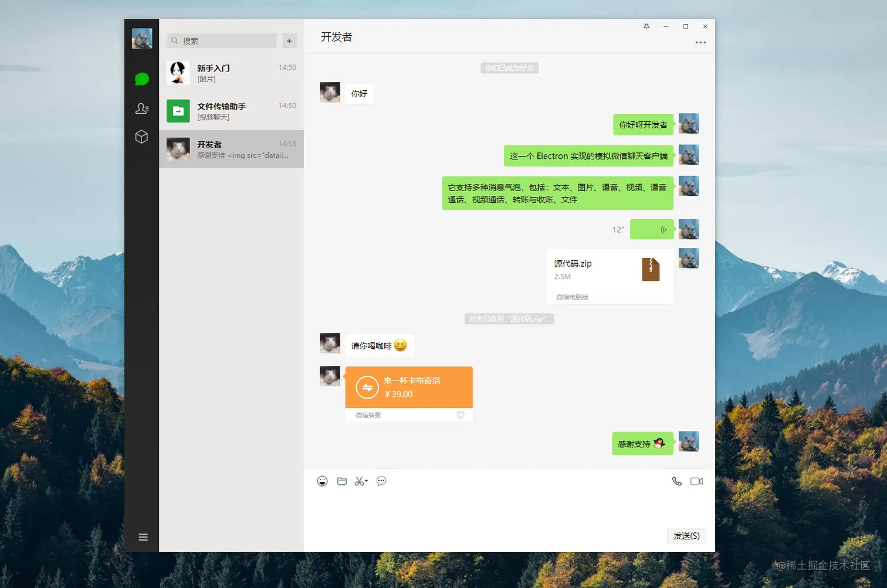Open chat history via the speech-bubble icon
This screenshot has height=588, width=887.
tap(381, 481)
